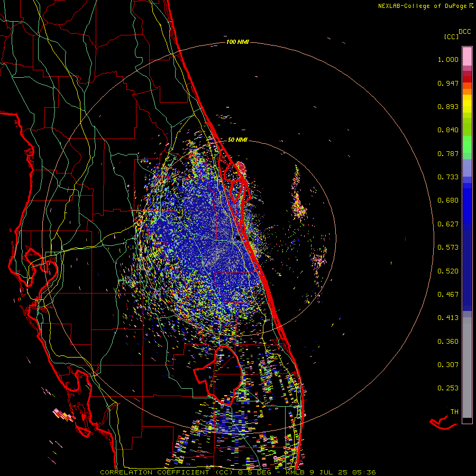This screenshot has height=476, width=476.
Task: Click the 0.413 scale value
Action: 448,318
